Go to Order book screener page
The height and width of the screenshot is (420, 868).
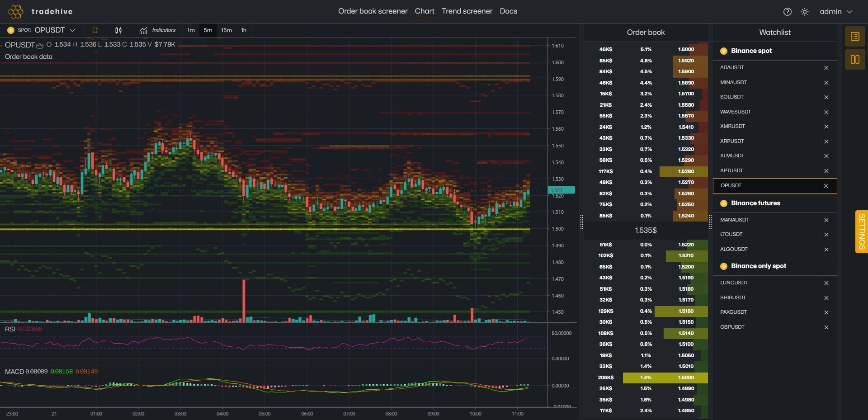[373, 11]
